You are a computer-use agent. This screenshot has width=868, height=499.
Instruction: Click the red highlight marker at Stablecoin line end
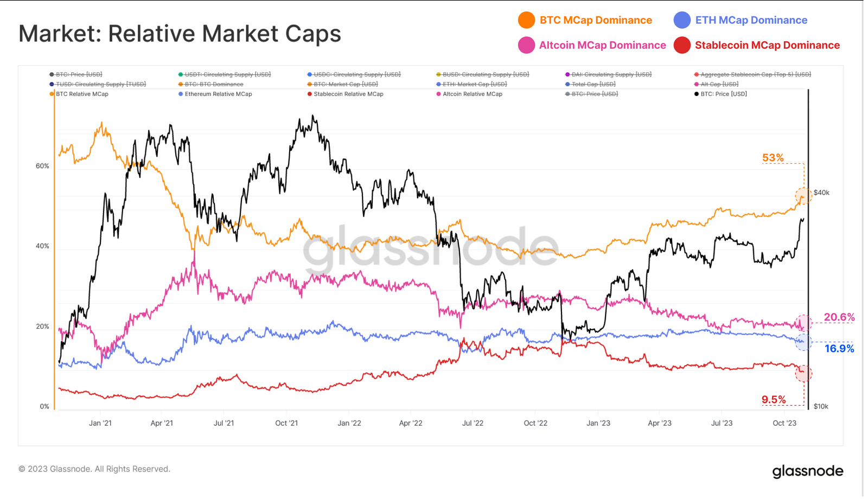[x=803, y=373]
